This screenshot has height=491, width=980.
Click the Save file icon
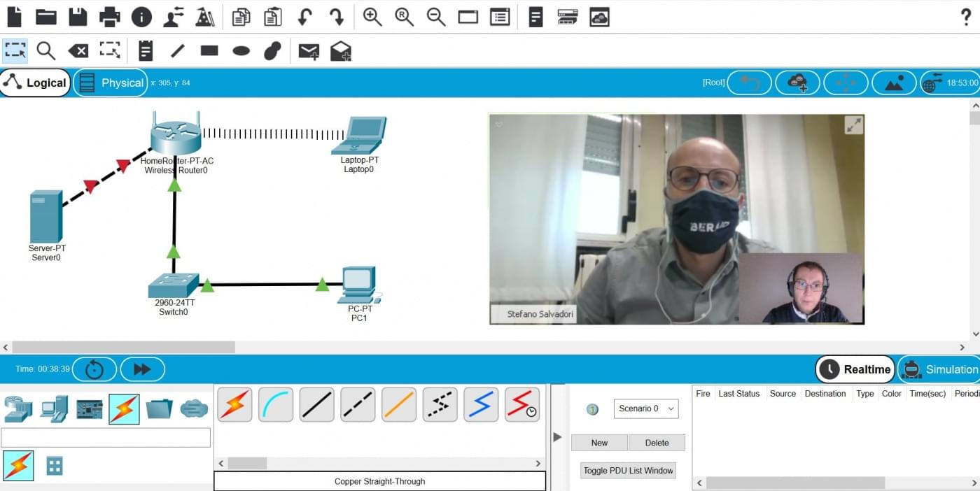78,17
